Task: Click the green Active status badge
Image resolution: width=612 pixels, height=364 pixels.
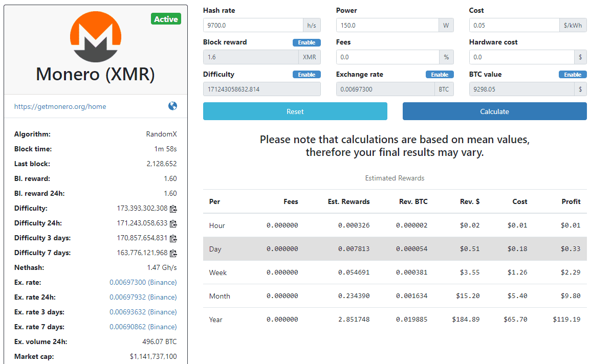Action: point(166,19)
